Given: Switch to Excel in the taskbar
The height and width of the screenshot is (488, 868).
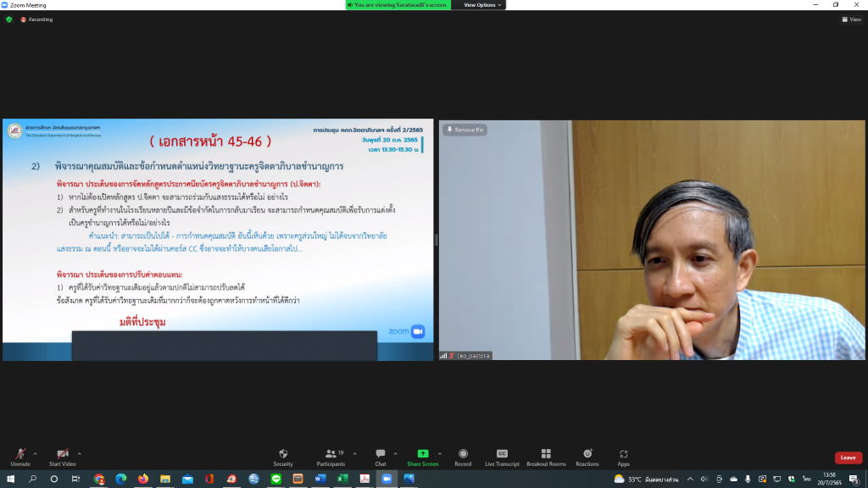Looking at the screenshot, I should 342,479.
